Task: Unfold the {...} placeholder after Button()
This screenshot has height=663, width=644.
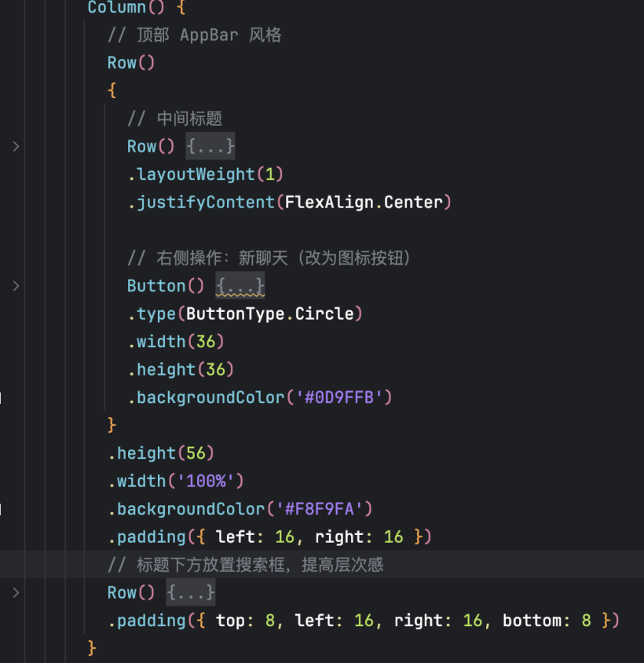Action: (x=240, y=286)
